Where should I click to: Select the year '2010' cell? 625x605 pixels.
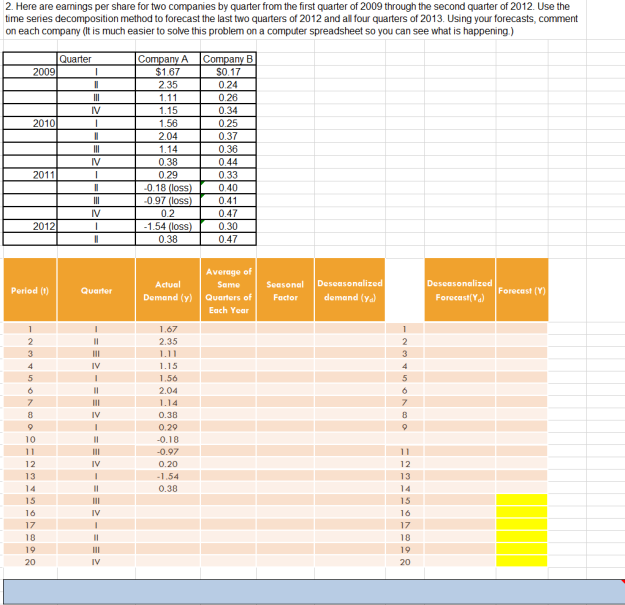click(30, 123)
